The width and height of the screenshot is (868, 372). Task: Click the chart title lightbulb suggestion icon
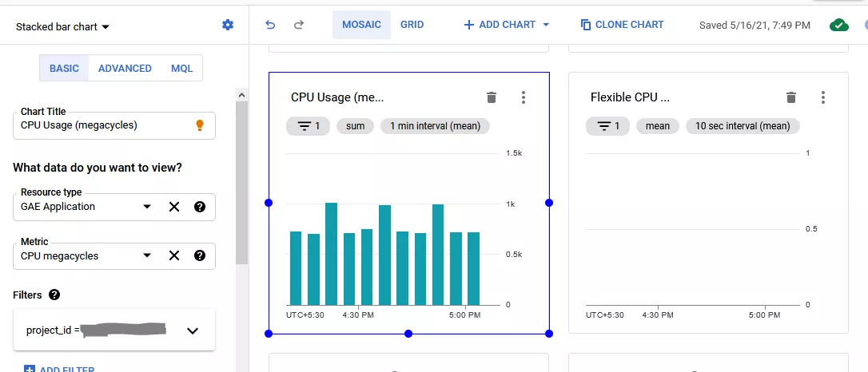point(200,125)
